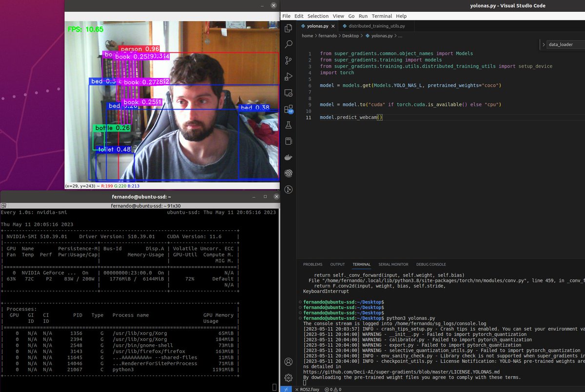The height and width of the screenshot is (392, 585).
Task: Open the Run and Debug view
Action: coord(288,76)
